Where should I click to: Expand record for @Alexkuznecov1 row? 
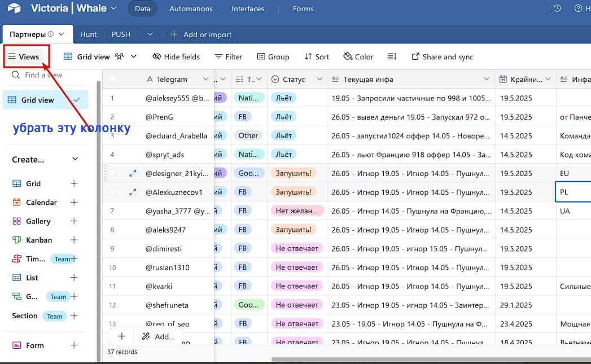pos(133,192)
